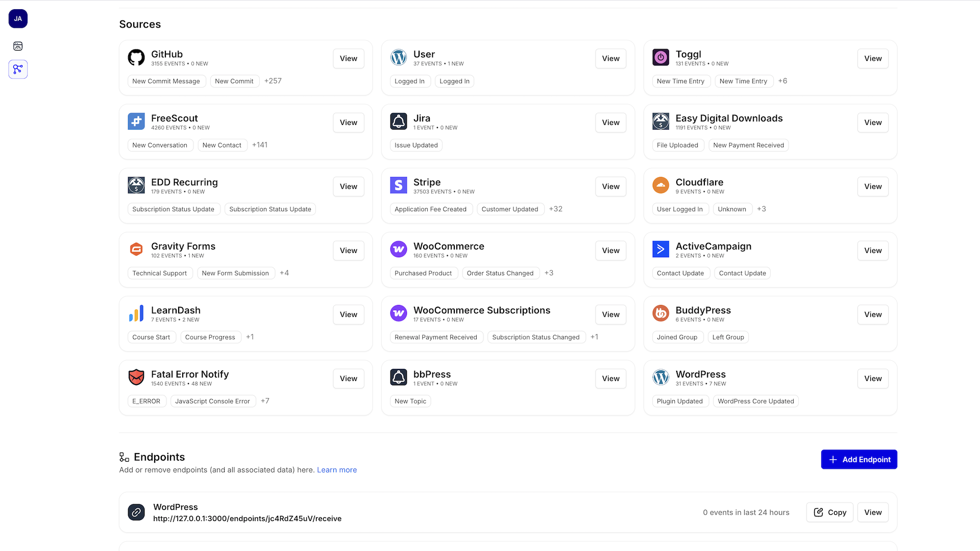The width and height of the screenshot is (980, 551).
Task: Click the Toggl logo icon
Action: tap(661, 58)
